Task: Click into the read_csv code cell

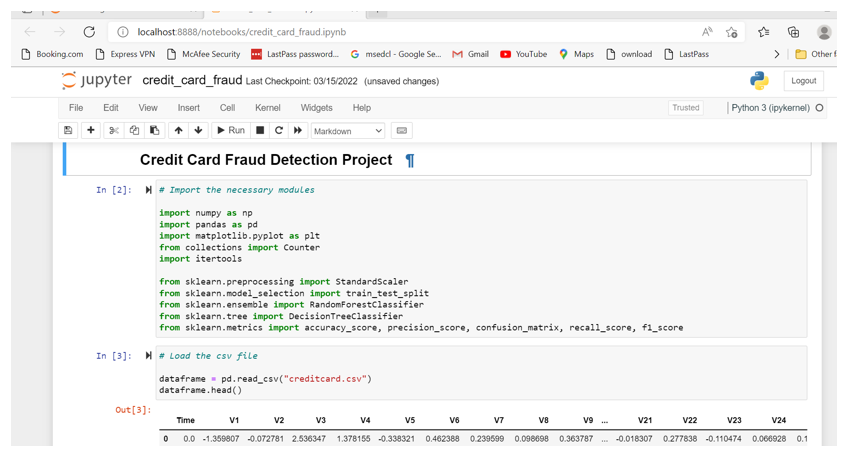Action: (481, 373)
